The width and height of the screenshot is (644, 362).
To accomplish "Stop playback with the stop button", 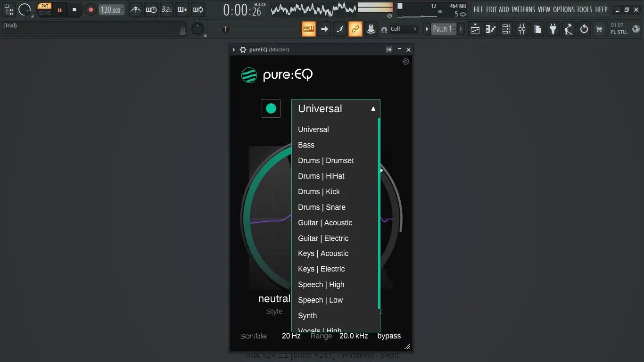I will 74,9.
